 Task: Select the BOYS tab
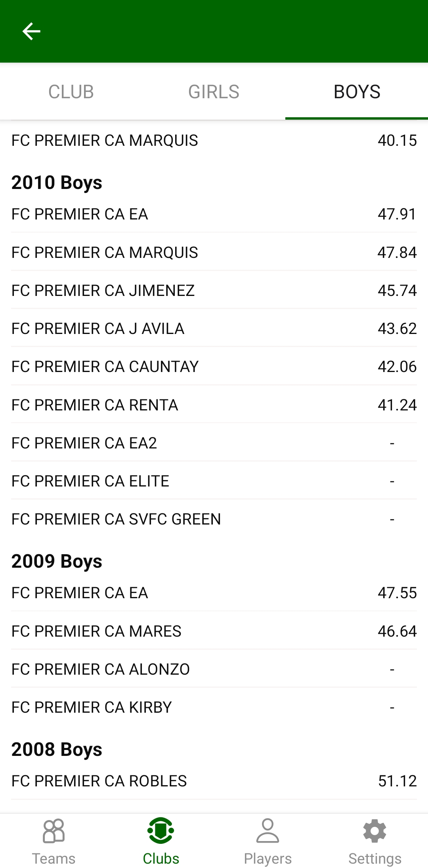click(x=357, y=92)
